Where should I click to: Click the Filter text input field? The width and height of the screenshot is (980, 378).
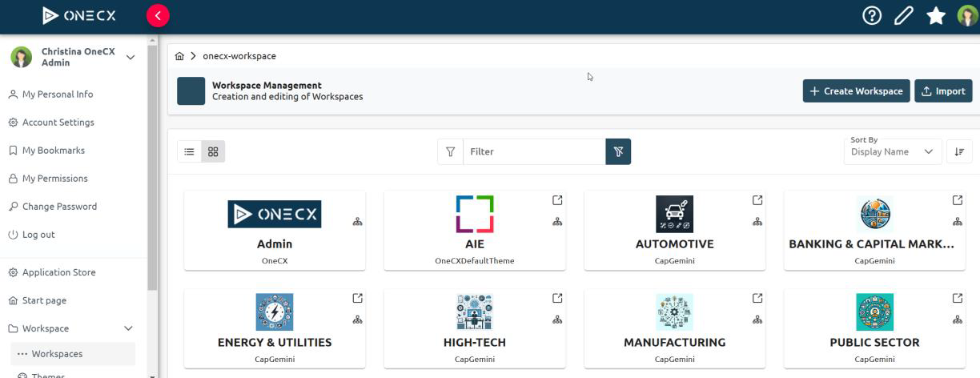533,151
